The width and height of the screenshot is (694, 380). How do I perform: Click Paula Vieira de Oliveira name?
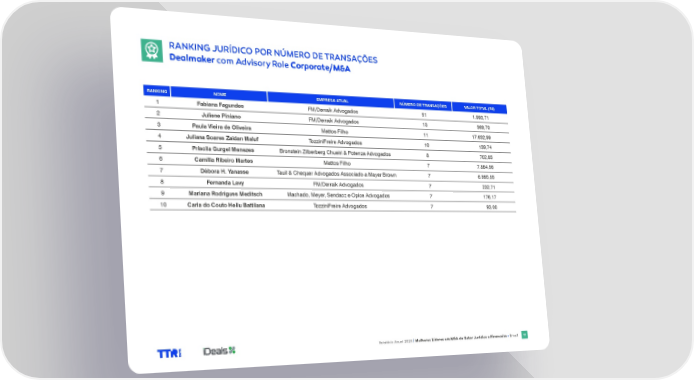[x=221, y=127]
